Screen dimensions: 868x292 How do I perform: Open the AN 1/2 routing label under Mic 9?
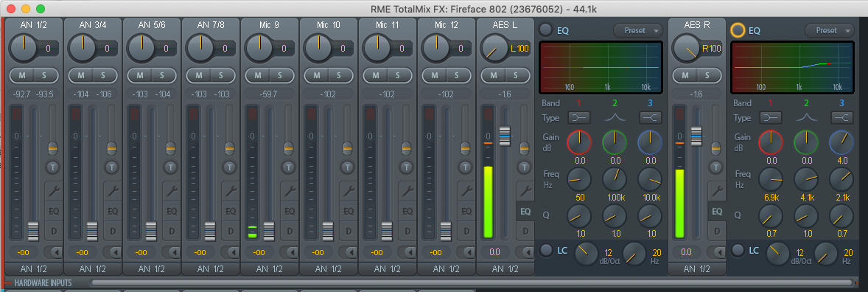pyautogui.click(x=269, y=268)
